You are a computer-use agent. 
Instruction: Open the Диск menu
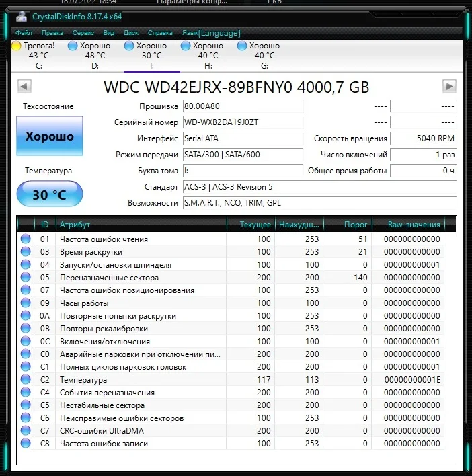coord(131,33)
